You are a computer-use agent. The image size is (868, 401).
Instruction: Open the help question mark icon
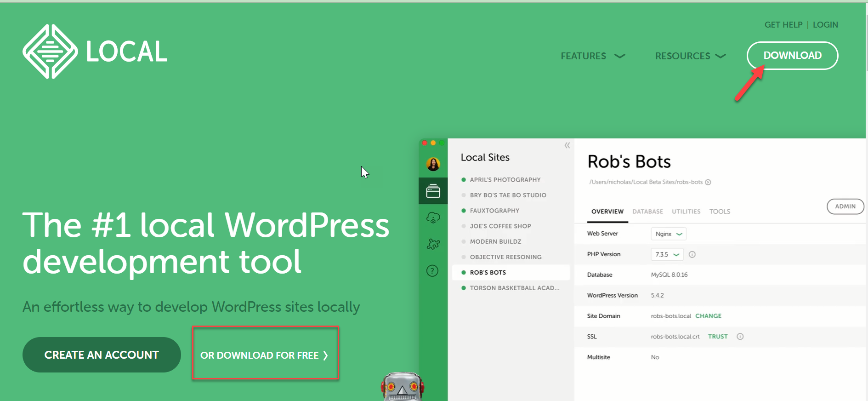[432, 271]
